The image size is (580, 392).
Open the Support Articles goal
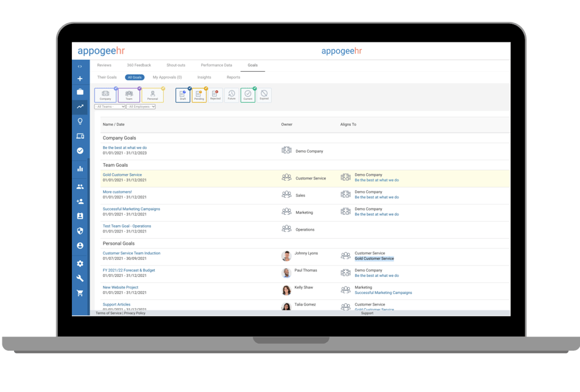click(x=116, y=304)
